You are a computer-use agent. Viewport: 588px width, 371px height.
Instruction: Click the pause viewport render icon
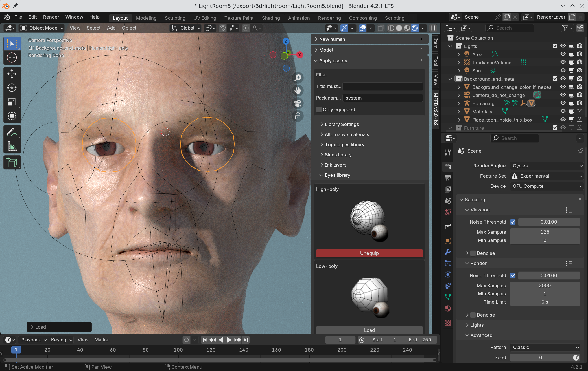tap(433, 28)
